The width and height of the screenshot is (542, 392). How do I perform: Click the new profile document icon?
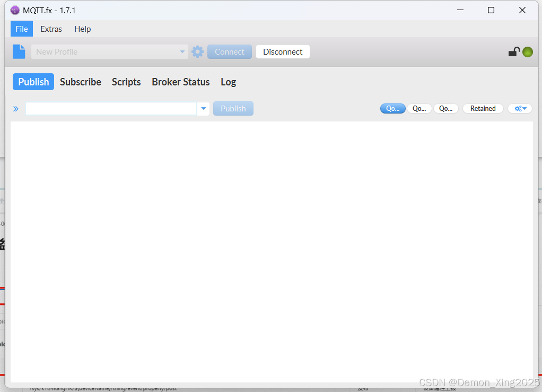click(19, 52)
